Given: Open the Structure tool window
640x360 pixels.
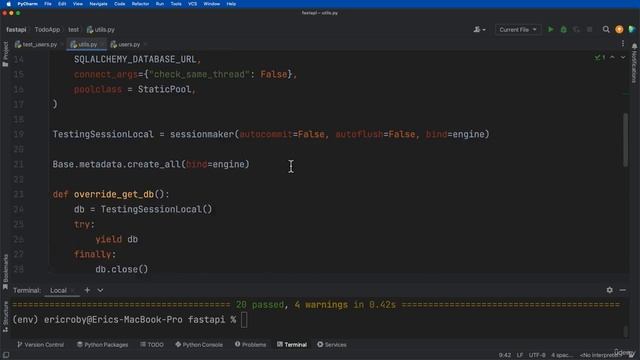Looking at the screenshot, I should pyautogui.click(x=5, y=316).
